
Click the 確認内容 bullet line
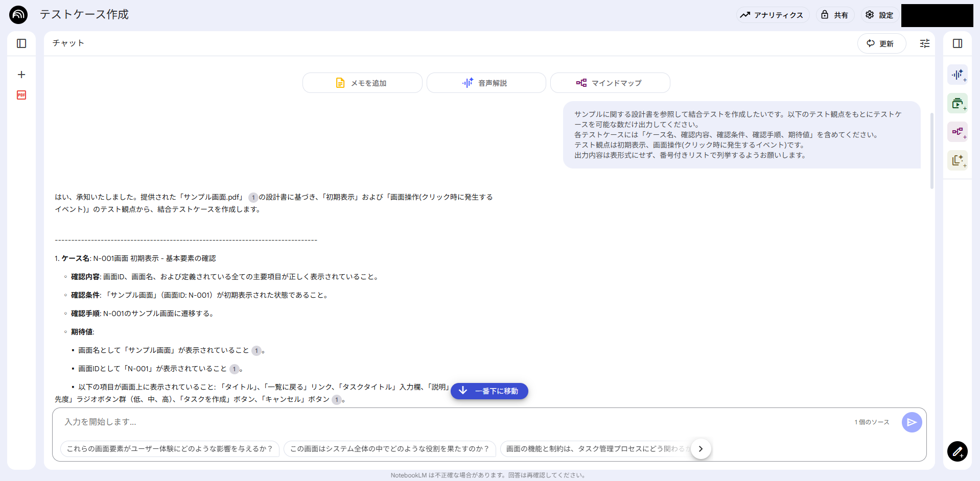225,277
